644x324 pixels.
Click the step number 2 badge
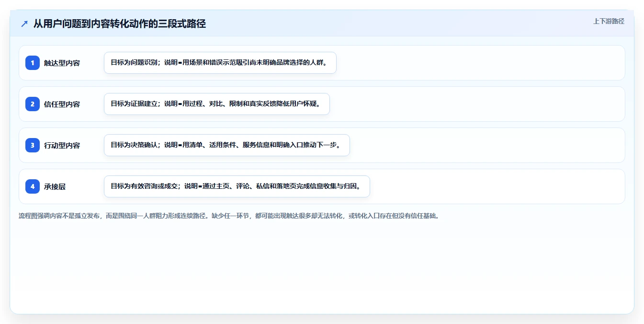click(33, 104)
